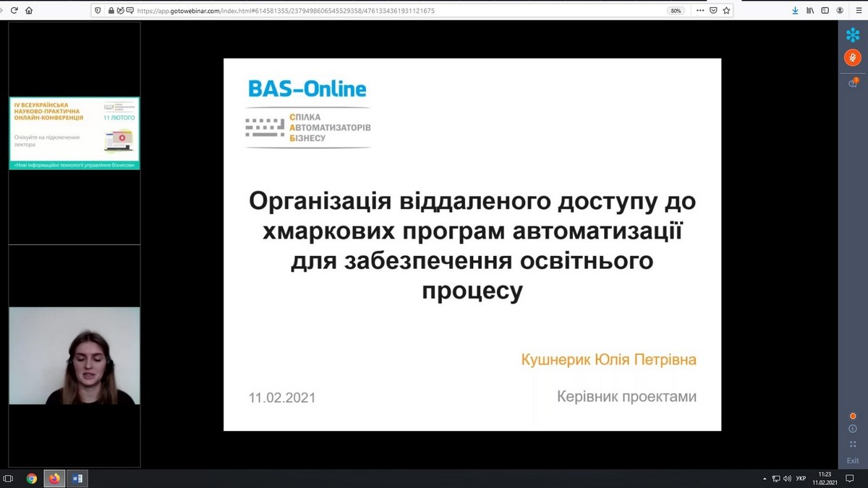Go to the Firefox home page
The image size is (868, 488).
[29, 11]
